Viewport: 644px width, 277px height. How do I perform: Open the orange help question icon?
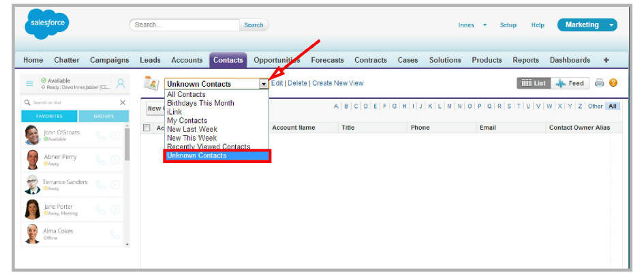pos(613,83)
